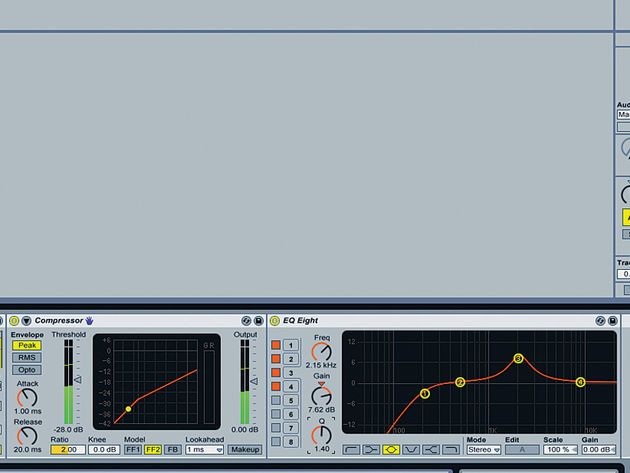Click the Knee 0.0 dB field
This screenshot has height=473, width=630.
point(104,450)
